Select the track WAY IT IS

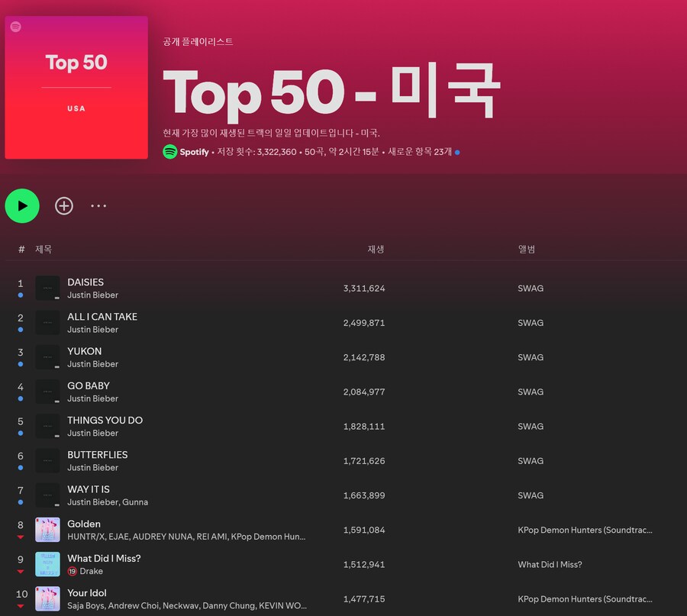(x=88, y=489)
